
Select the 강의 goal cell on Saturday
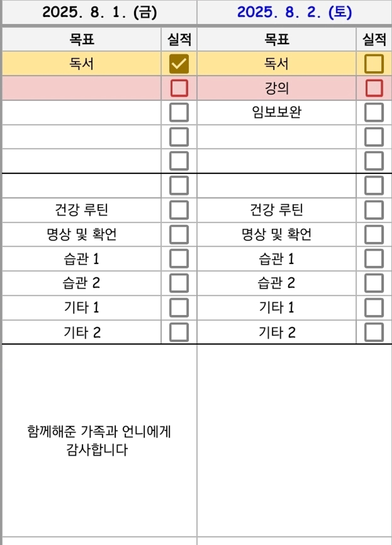[x=277, y=88]
